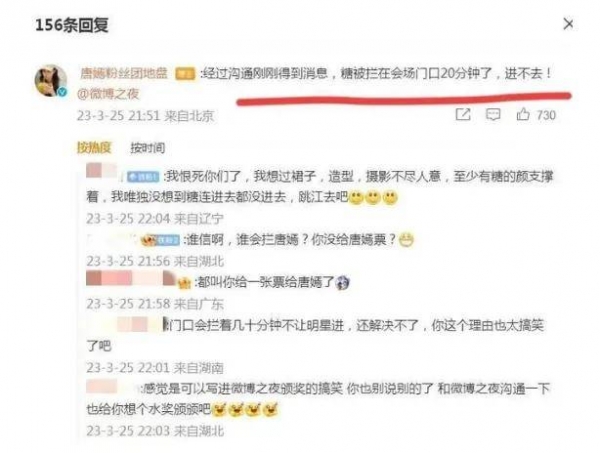Open the 唐嫣粉丝团地盘 username link

click(124, 73)
